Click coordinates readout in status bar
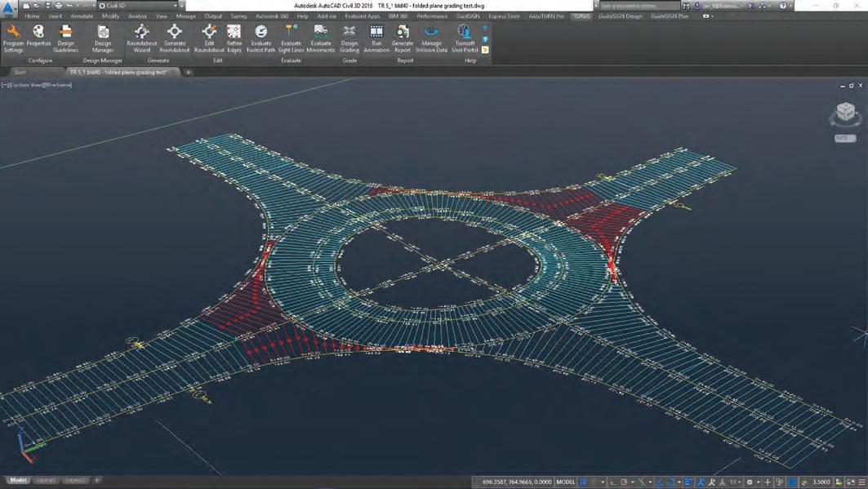This screenshot has width=868, height=489. click(517, 482)
